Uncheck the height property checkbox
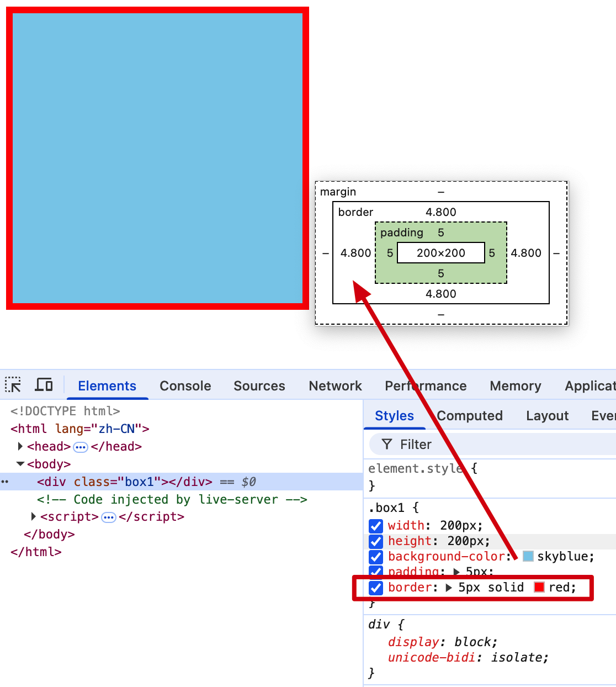The image size is (616, 687). click(x=376, y=541)
